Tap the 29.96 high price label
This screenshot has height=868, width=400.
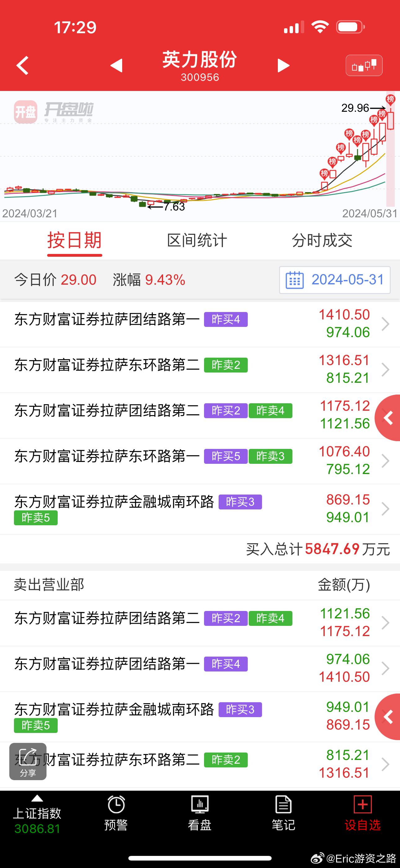point(355,108)
